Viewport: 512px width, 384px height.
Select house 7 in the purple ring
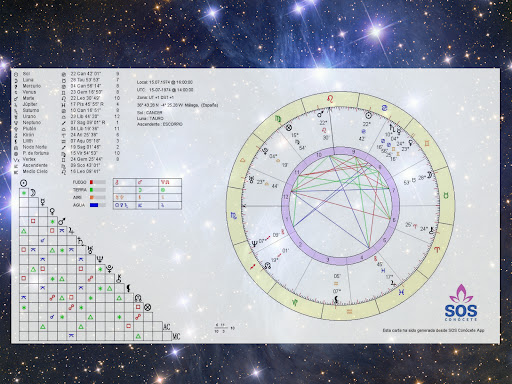[394, 191]
